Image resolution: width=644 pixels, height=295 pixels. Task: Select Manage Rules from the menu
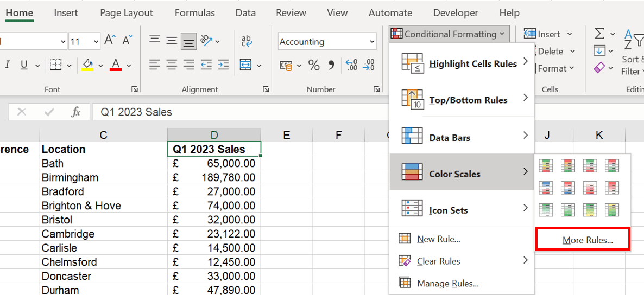(x=447, y=283)
